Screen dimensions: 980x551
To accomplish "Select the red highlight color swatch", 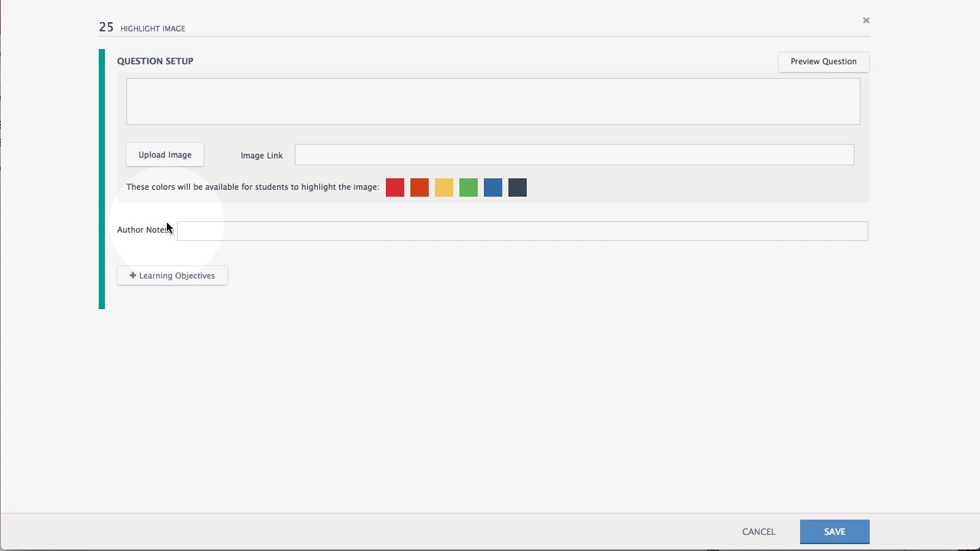I will tap(395, 187).
